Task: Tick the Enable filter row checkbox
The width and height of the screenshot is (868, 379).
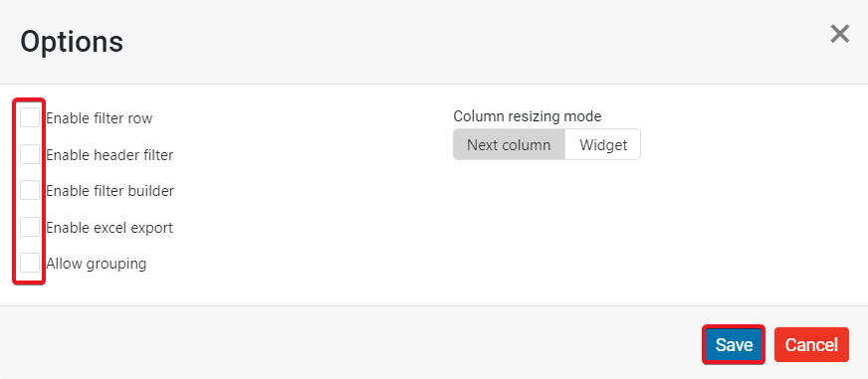Action: 30,117
